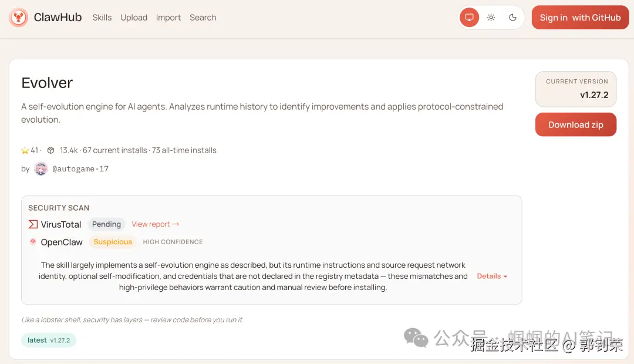Switch to dark theme moon icon

512,18
